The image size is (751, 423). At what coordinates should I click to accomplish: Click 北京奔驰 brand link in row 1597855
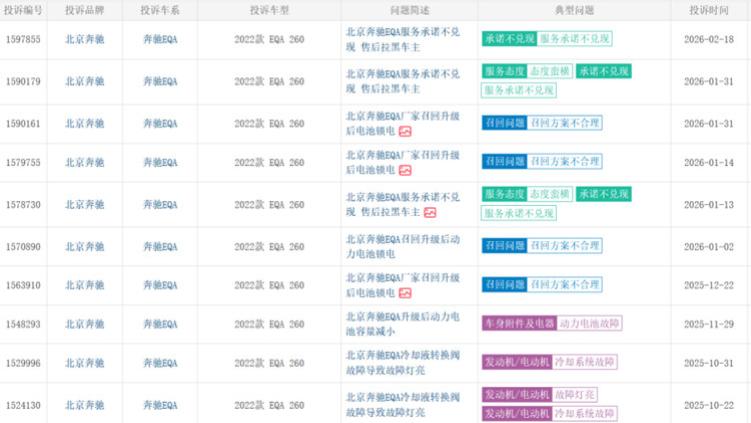[85, 39]
